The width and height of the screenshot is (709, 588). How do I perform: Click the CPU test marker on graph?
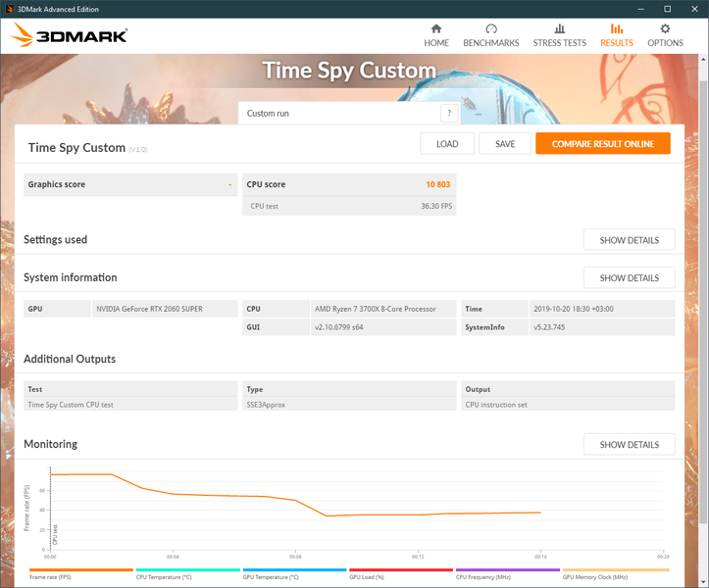[x=55, y=535]
